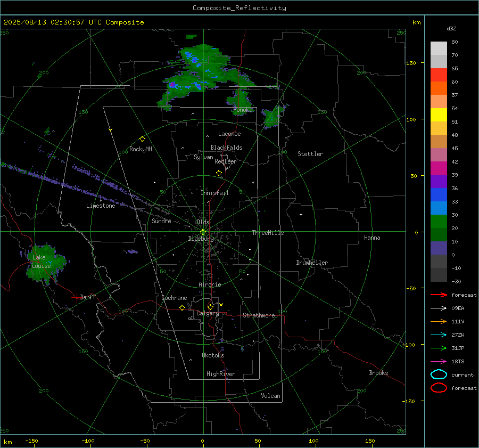Image resolution: width=479 pixels, height=448 pixels.
Task: Select the orange 111V arrow legend icon
Action: tap(439, 321)
